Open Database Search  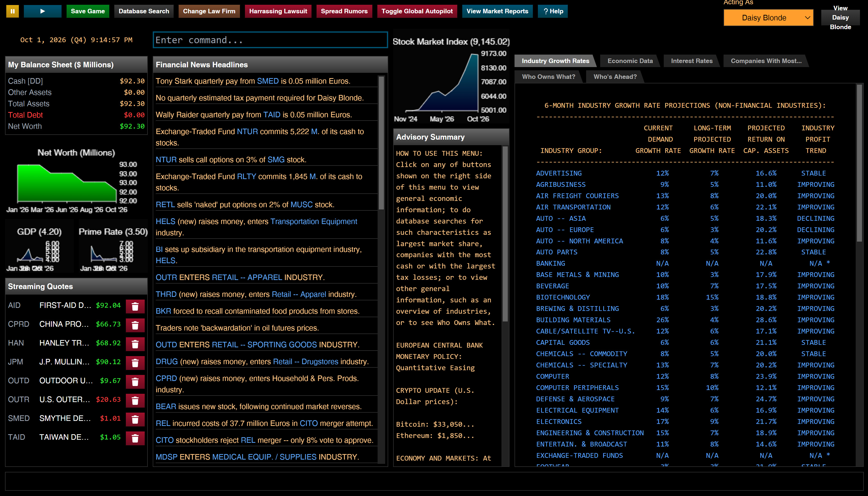coord(143,11)
